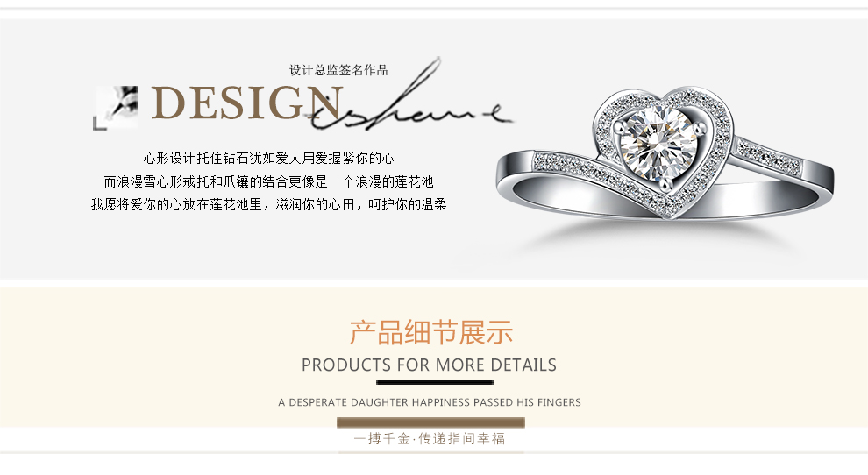Click the 一搏千金·传递指间幸福 slogan
Viewport: 868px width, 475px height.
pyautogui.click(x=430, y=439)
